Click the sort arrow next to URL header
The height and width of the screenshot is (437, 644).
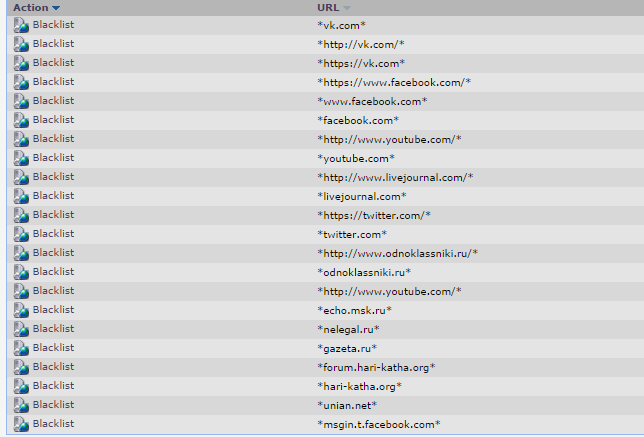pos(347,8)
